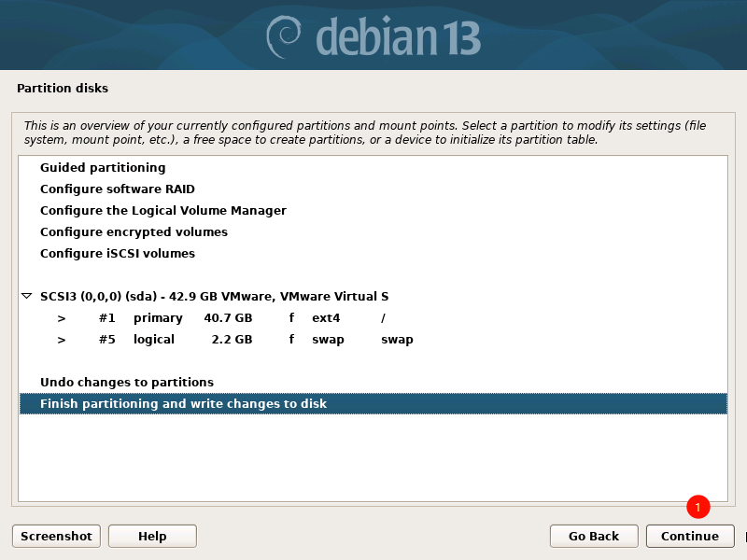Click the Screenshot button
Screen dimensions: 747x560
55,536
